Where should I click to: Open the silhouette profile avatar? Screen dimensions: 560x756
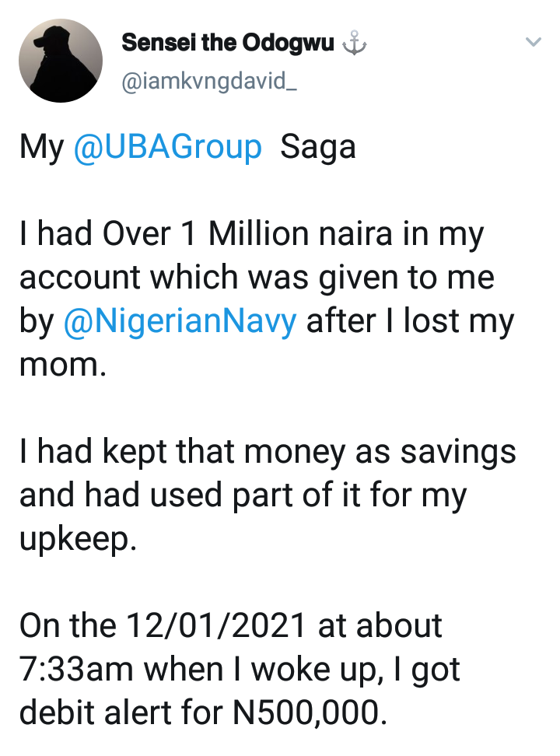(61, 61)
